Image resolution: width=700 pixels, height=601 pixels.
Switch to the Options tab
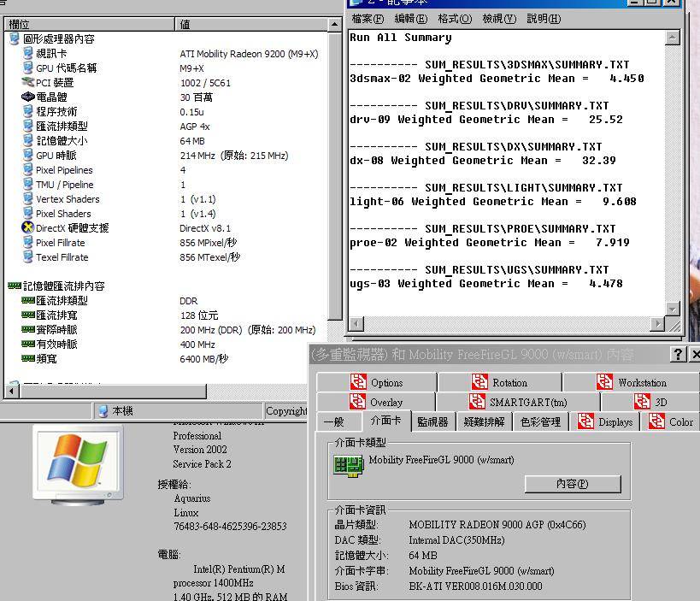click(x=377, y=382)
